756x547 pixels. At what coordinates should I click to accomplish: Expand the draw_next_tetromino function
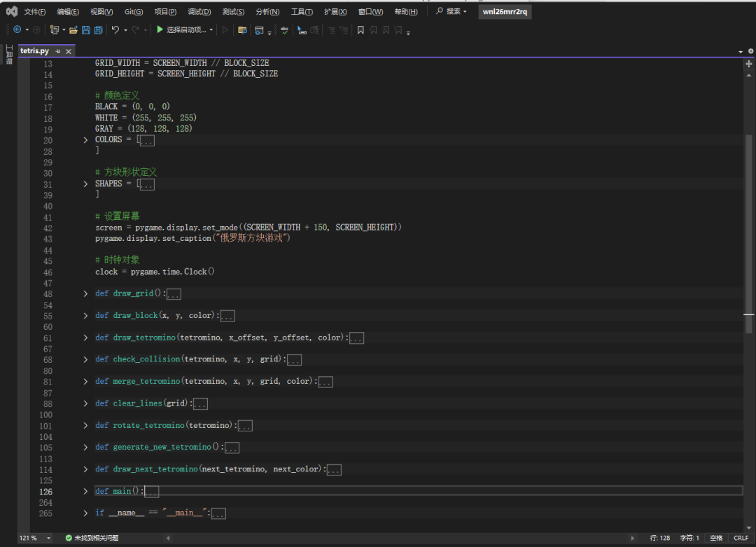85,469
